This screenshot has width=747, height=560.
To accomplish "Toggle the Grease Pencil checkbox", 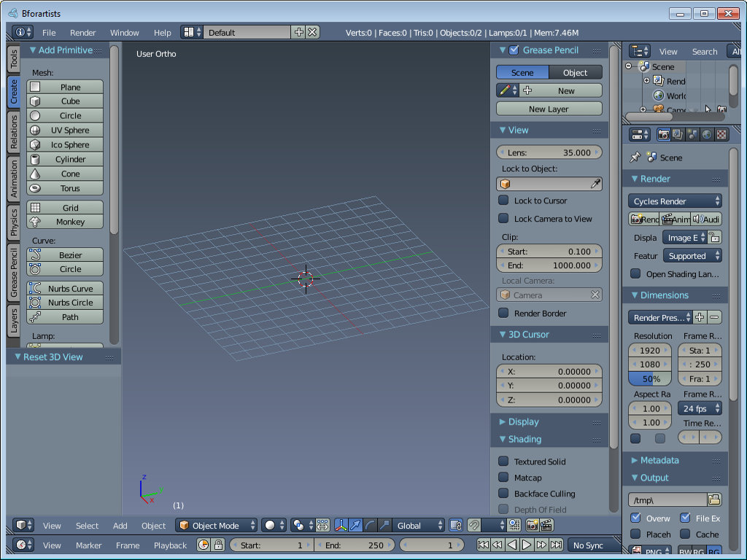I will [514, 50].
